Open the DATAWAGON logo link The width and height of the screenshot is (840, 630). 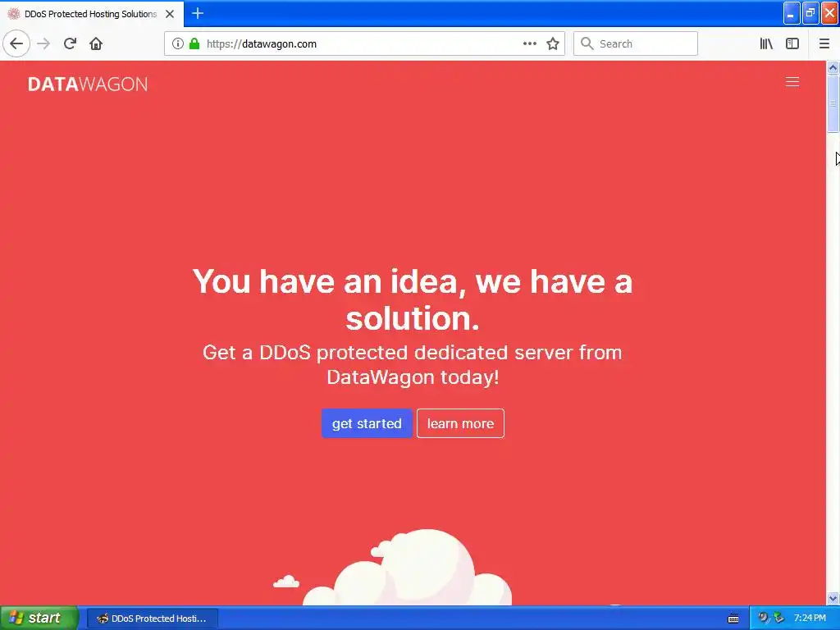(x=88, y=84)
